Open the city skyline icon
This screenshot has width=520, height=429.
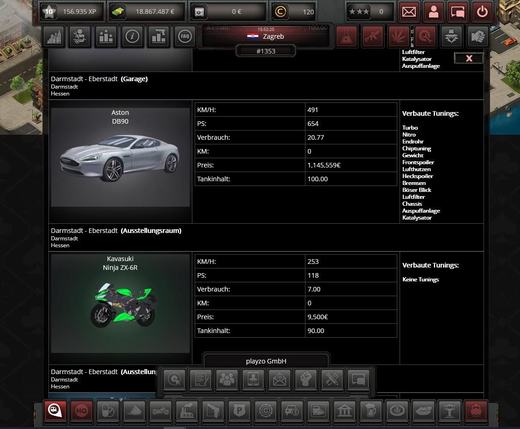[x=54, y=36]
